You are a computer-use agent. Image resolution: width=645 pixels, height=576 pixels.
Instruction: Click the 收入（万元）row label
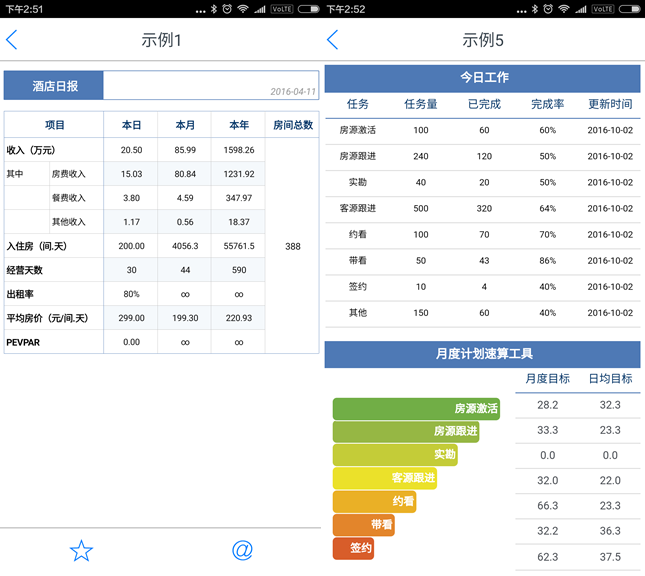tap(31, 150)
